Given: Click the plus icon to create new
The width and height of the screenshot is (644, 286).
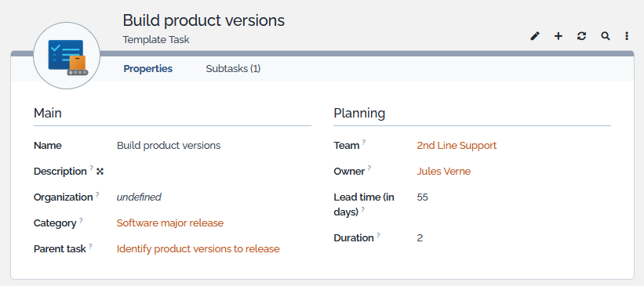Looking at the screenshot, I should pos(558,36).
